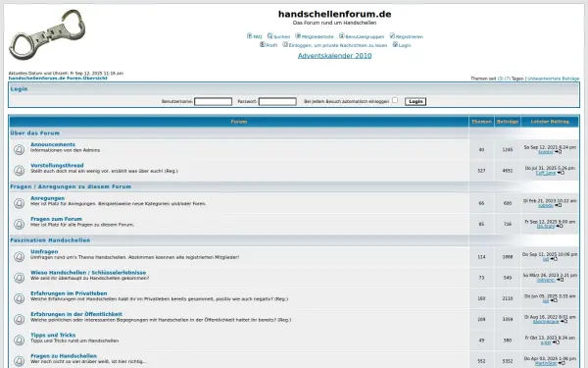The width and height of the screenshot is (588, 368).
Task: Open the Fragen zu Handschellen forum
Action: (x=64, y=355)
